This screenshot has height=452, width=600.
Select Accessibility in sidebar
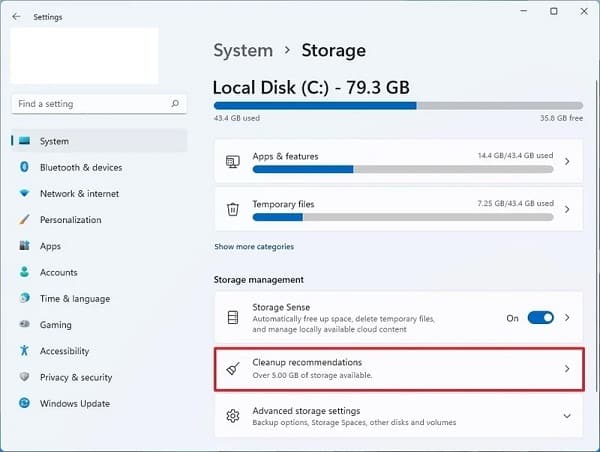click(x=99, y=351)
